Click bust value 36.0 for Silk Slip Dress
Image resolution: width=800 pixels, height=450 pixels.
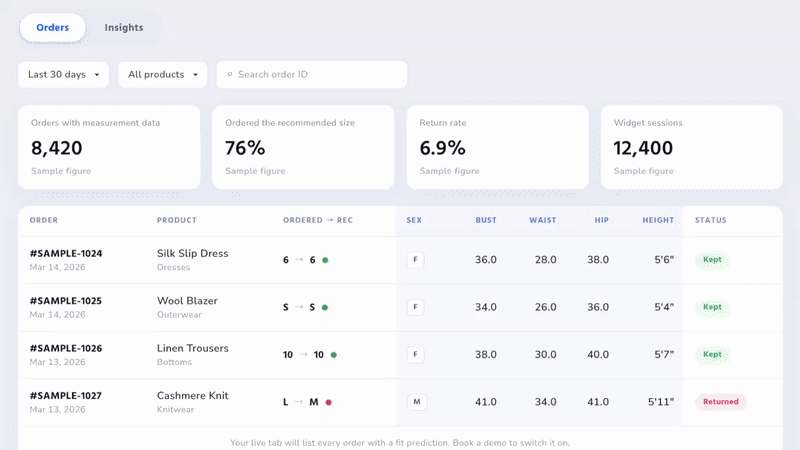point(486,260)
